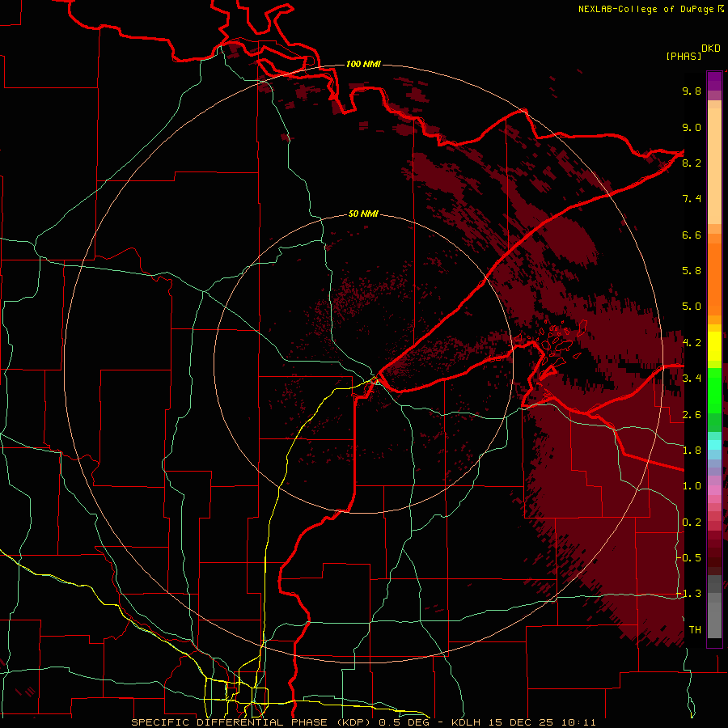728x728 pixels.
Task: Click the Specific Differential Phase KDLH caption
Action: (x=363, y=722)
